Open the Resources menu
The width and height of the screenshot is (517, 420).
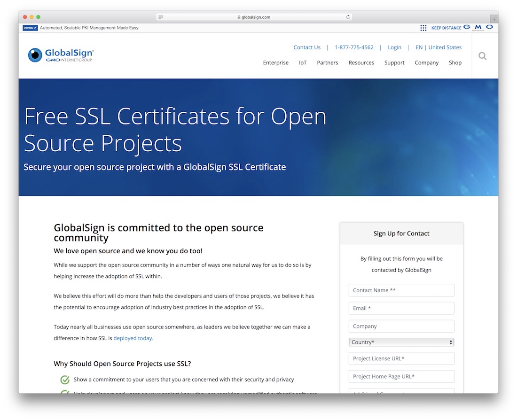pyautogui.click(x=361, y=62)
